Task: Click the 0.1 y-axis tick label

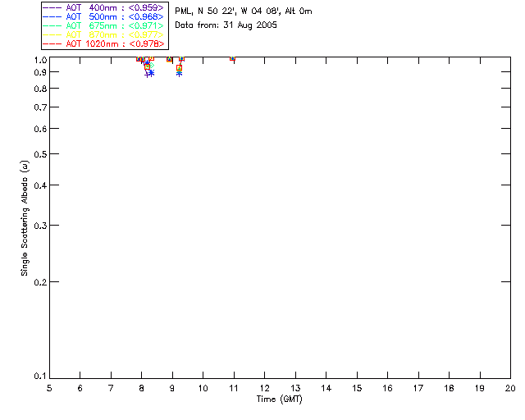Action: 40,377
